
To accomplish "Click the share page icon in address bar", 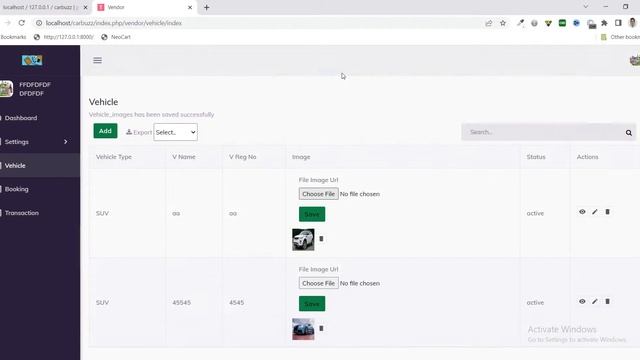I will (x=489, y=23).
